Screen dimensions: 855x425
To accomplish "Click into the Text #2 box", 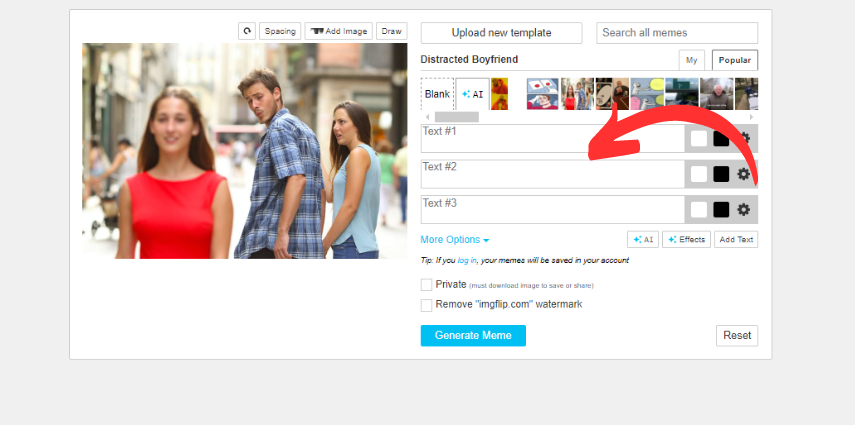I will coord(552,174).
